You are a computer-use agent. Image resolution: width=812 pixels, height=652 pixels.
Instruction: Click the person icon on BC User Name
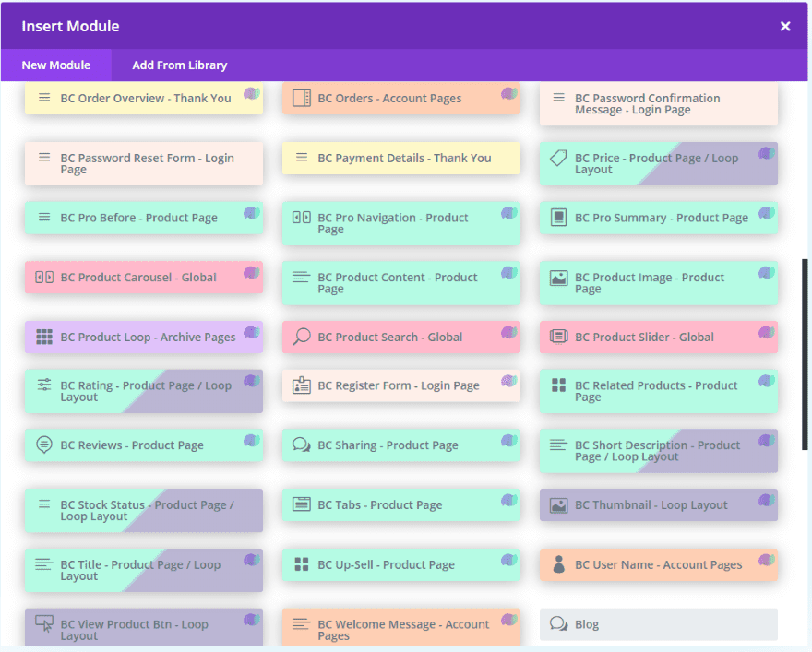pyautogui.click(x=558, y=564)
